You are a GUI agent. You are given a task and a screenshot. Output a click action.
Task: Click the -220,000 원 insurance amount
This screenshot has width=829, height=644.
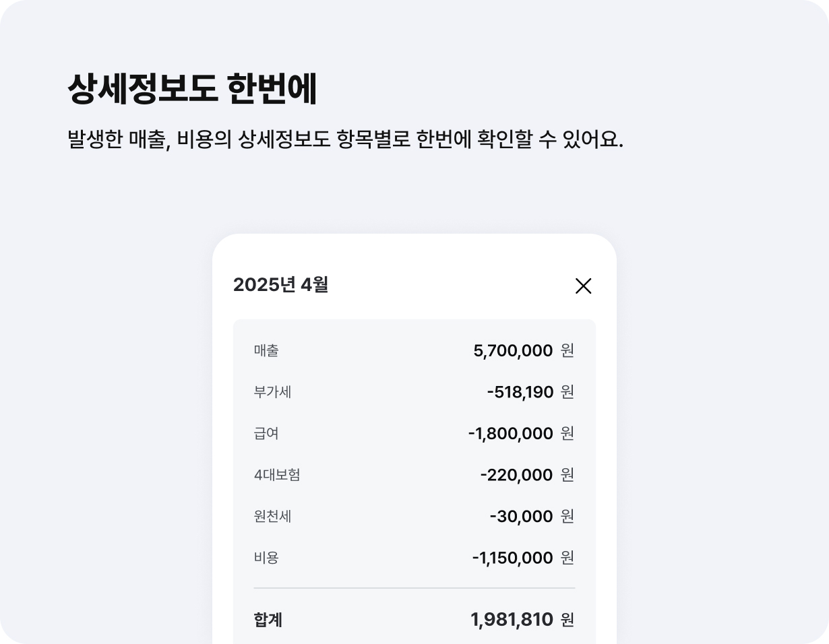pyautogui.click(x=527, y=475)
